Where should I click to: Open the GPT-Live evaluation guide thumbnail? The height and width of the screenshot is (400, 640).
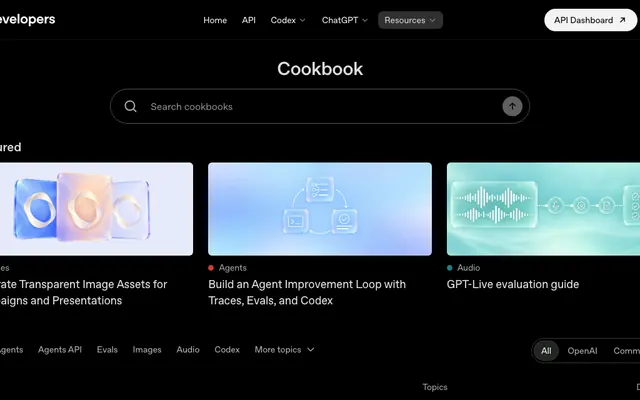543,209
